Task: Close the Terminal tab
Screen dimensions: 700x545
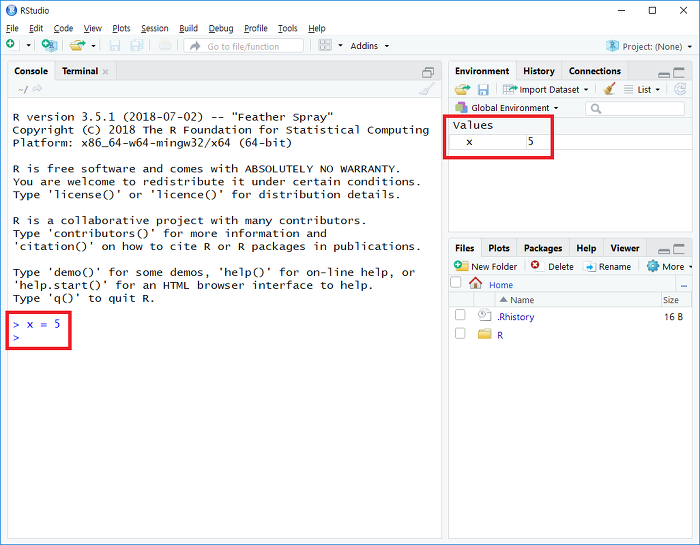Action: [x=105, y=72]
